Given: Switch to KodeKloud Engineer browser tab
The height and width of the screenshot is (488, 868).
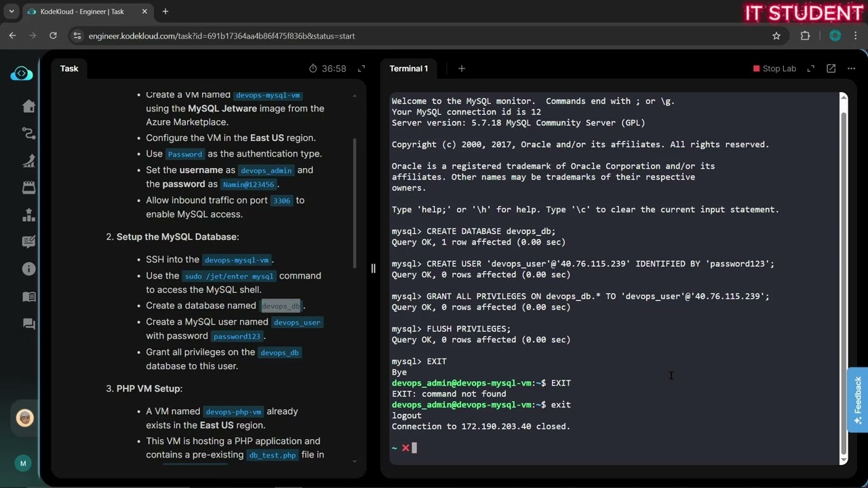Looking at the screenshot, I should pyautogui.click(x=81, y=12).
